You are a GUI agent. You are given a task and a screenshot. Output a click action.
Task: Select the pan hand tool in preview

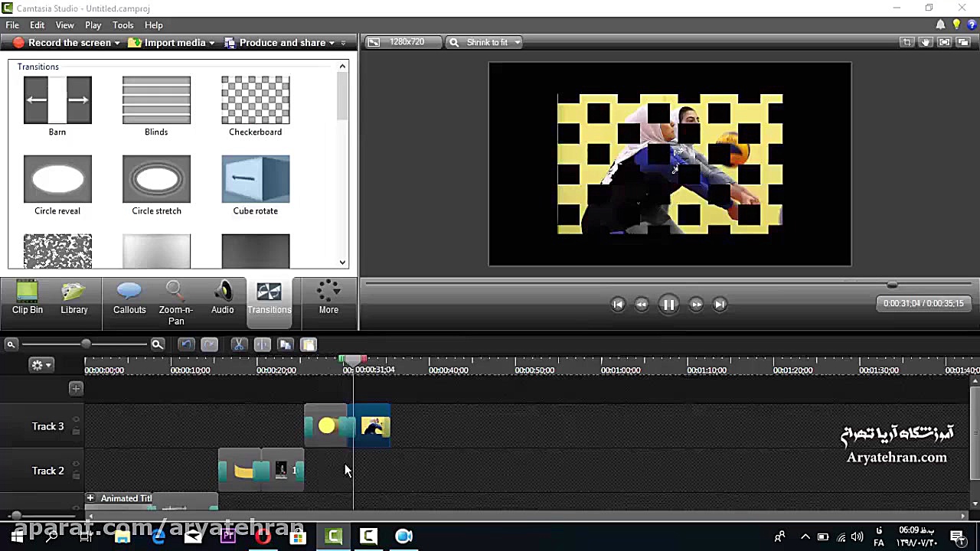926,43
